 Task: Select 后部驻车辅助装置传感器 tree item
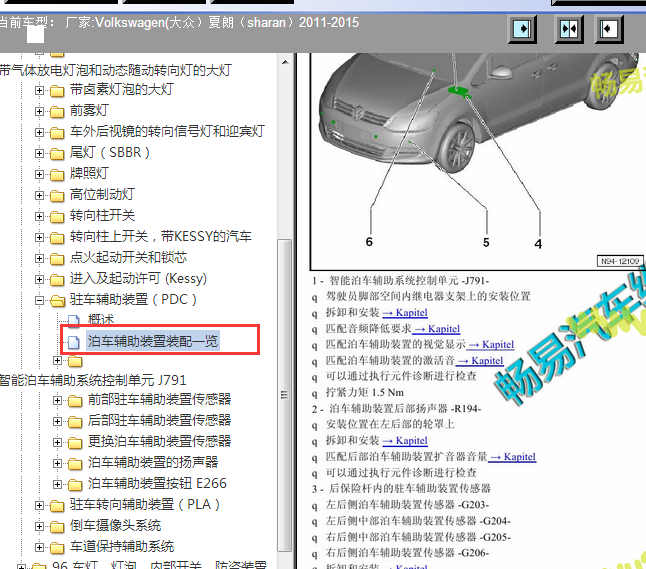159,420
